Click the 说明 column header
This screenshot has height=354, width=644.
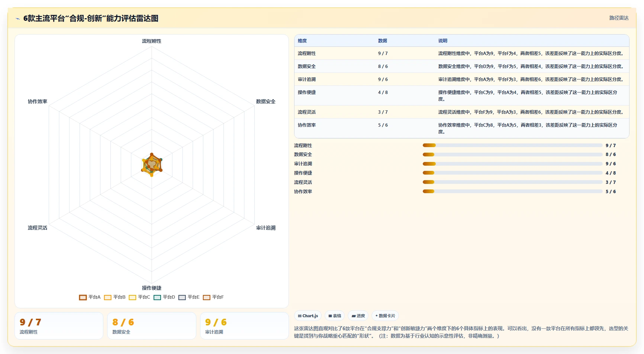coord(443,41)
